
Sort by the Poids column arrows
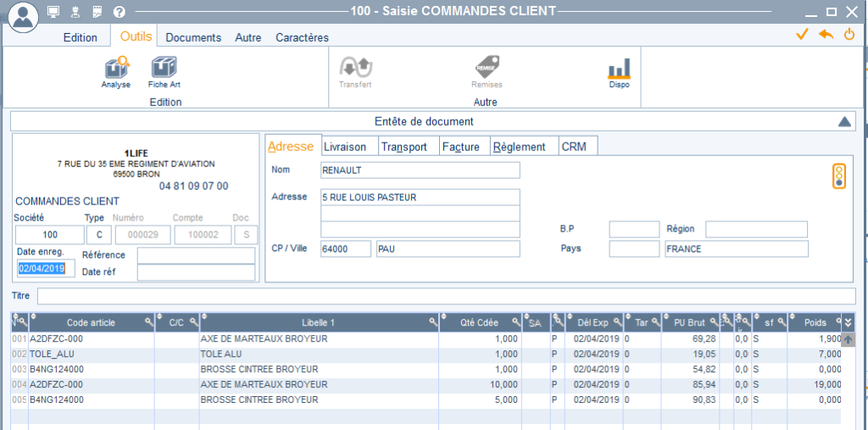pyautogui.click(x=792, y=317)
